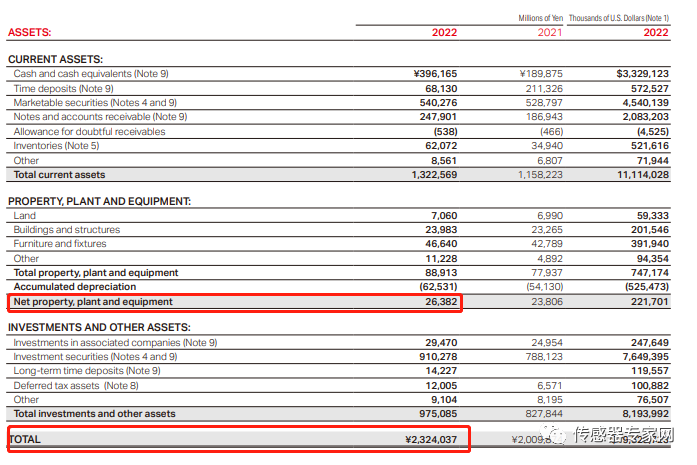Select the value 62,072
The image size is (697, 465).
(x=441, y=146)
